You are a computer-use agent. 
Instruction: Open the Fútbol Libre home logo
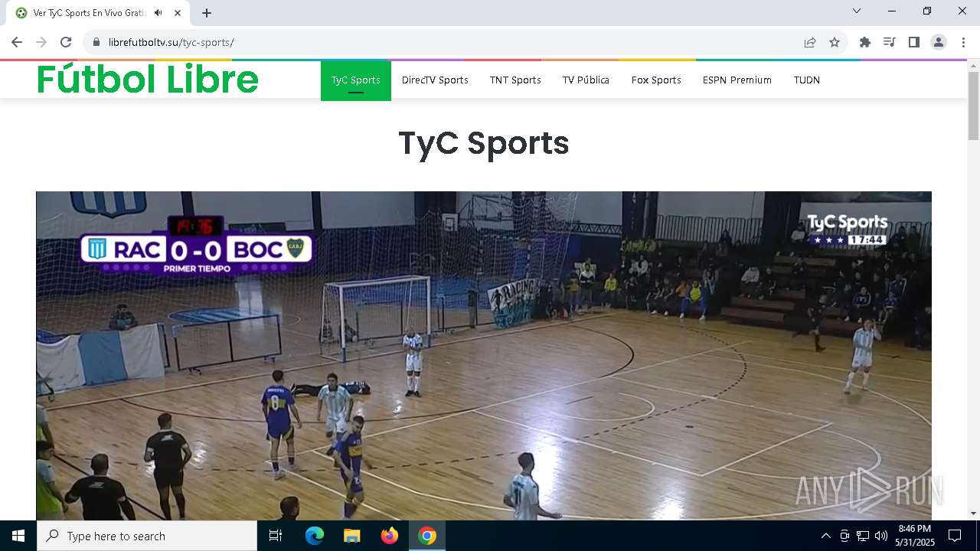tap(148, 79)
